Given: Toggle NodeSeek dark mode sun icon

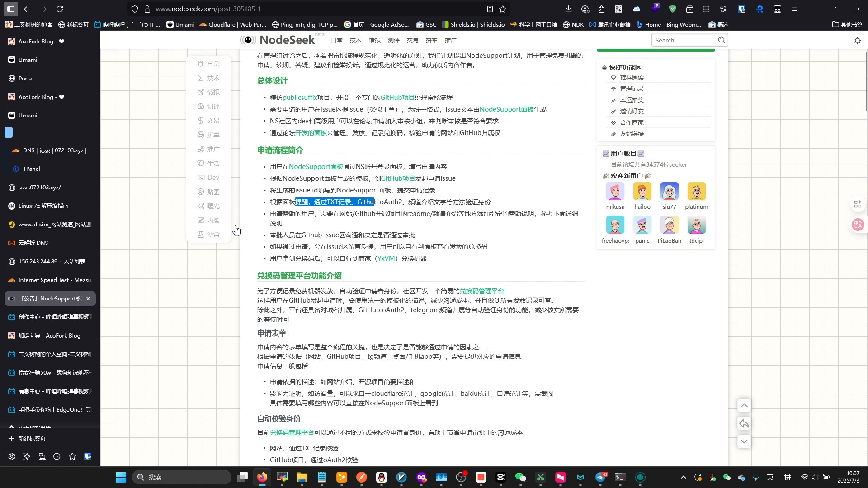Looking at the screenshot, I should tap(857, 40).
